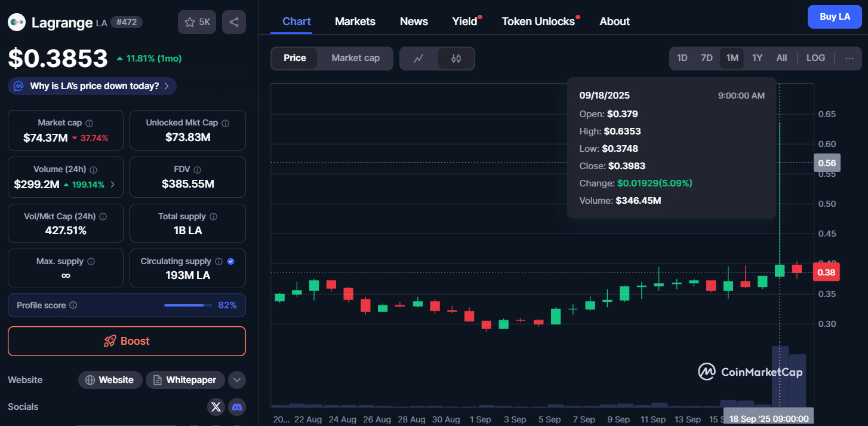This screenshot has height=426, width=868.
Task: Open the About tab
Action: pos(614,22)
